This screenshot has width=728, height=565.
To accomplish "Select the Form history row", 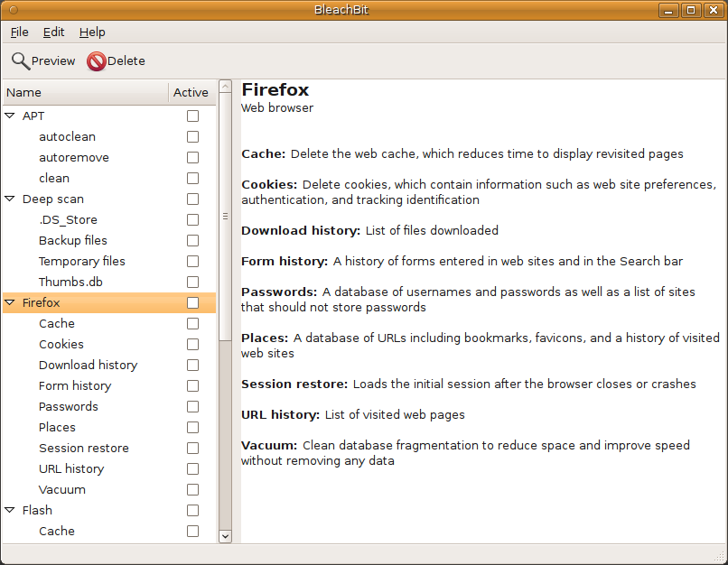I will click(109, 386).
